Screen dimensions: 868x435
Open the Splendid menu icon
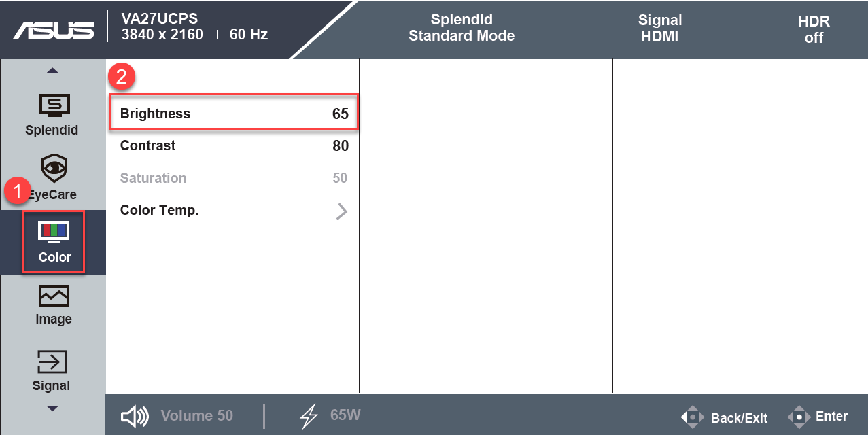pos(53,105)
